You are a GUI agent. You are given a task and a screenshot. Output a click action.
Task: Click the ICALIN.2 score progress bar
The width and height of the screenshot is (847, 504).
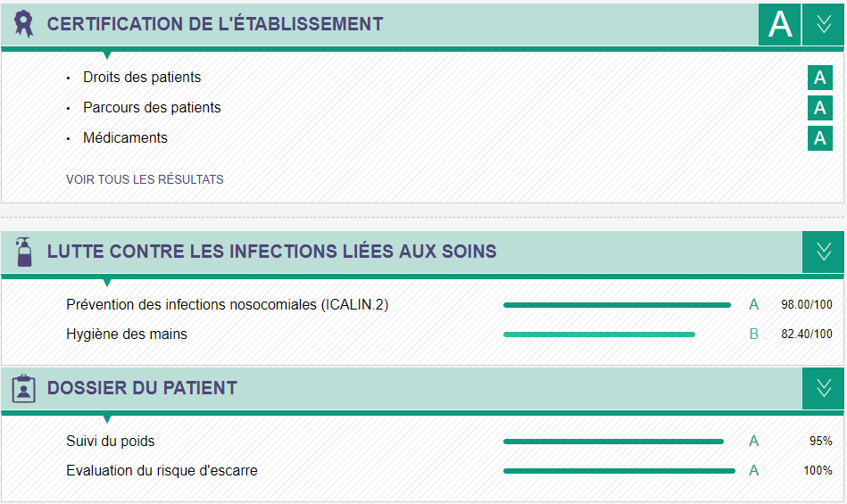tap(617, 305)
